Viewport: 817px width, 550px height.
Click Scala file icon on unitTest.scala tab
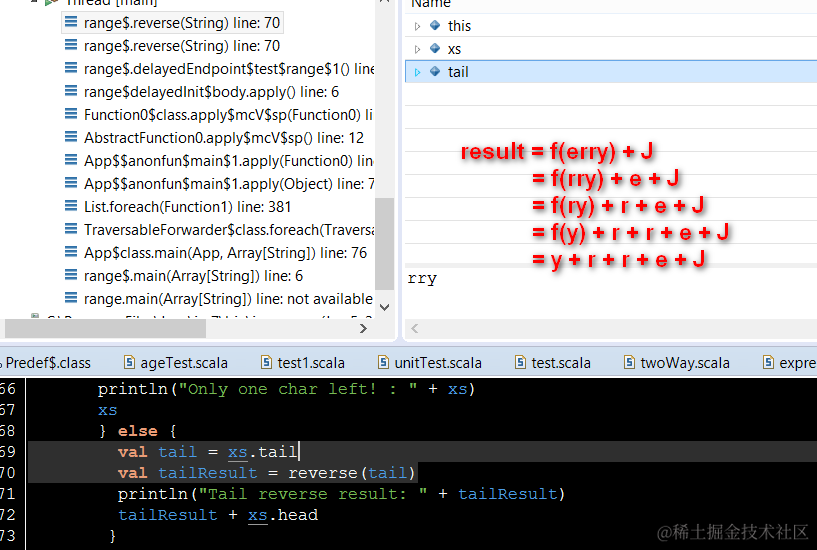pos(383,362)
